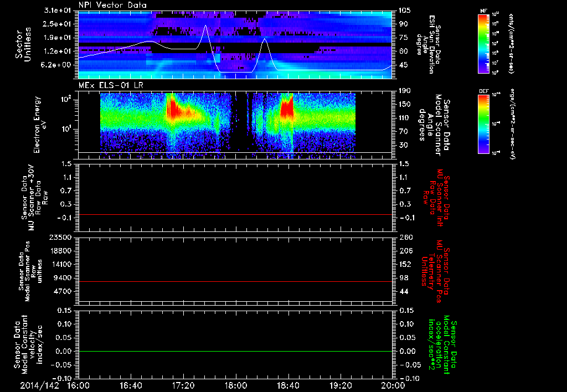Click the red line in MU Scanner +30V panel
567x392 pixels.
tap(235, 214)
